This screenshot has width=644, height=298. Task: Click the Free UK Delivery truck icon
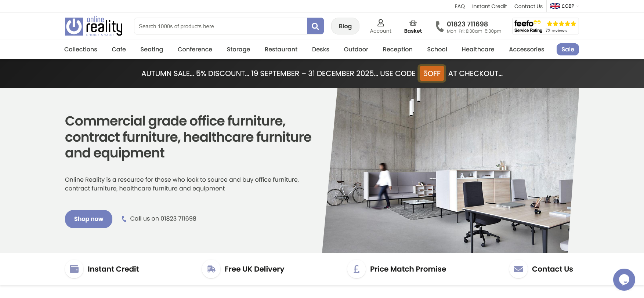(211, 269)
